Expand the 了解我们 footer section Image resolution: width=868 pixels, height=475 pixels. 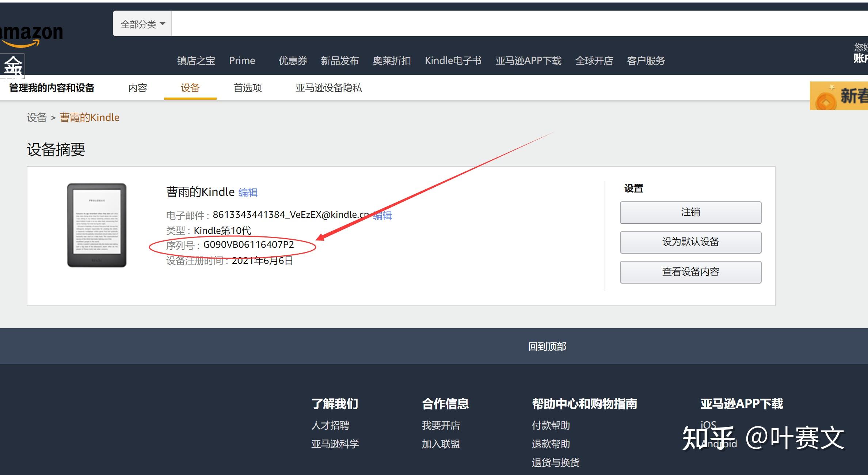tap(335, 404)
